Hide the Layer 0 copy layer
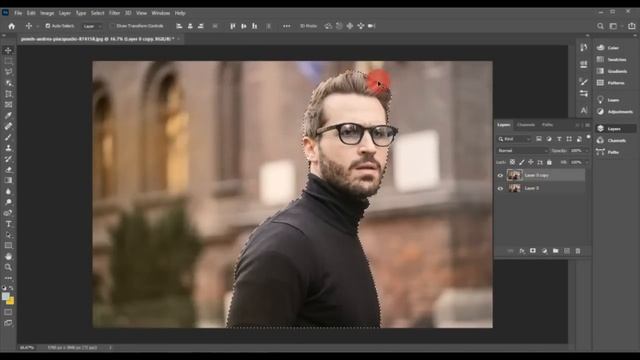 coord(500,176)
